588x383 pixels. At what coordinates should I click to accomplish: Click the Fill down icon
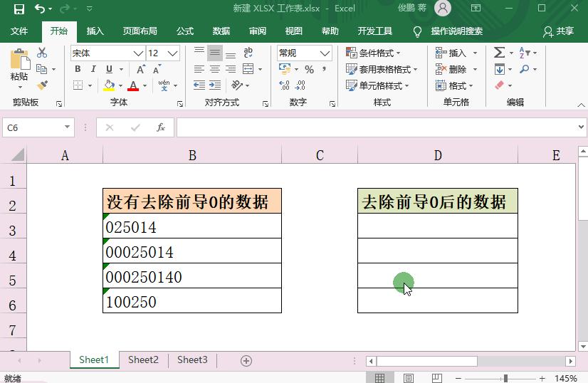[500, 69]
